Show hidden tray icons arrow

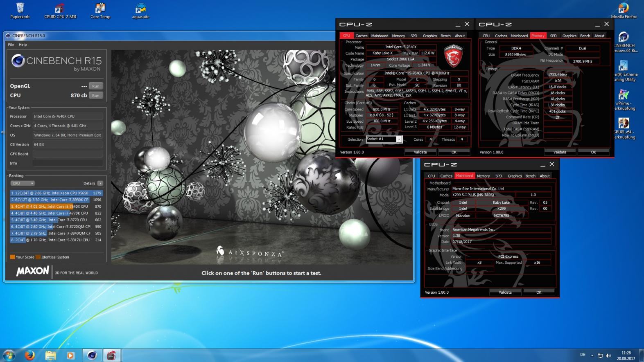click(x=592, y=355)
